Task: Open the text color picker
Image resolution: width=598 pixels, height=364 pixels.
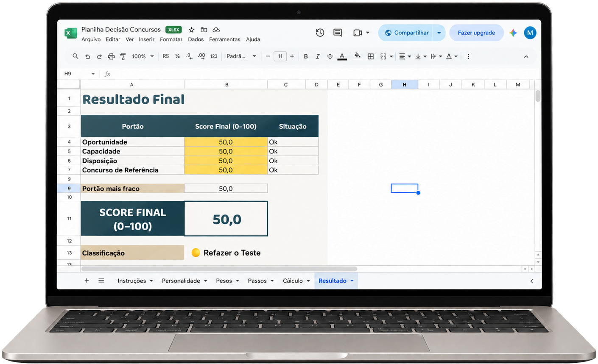Action: click(342, 56)
